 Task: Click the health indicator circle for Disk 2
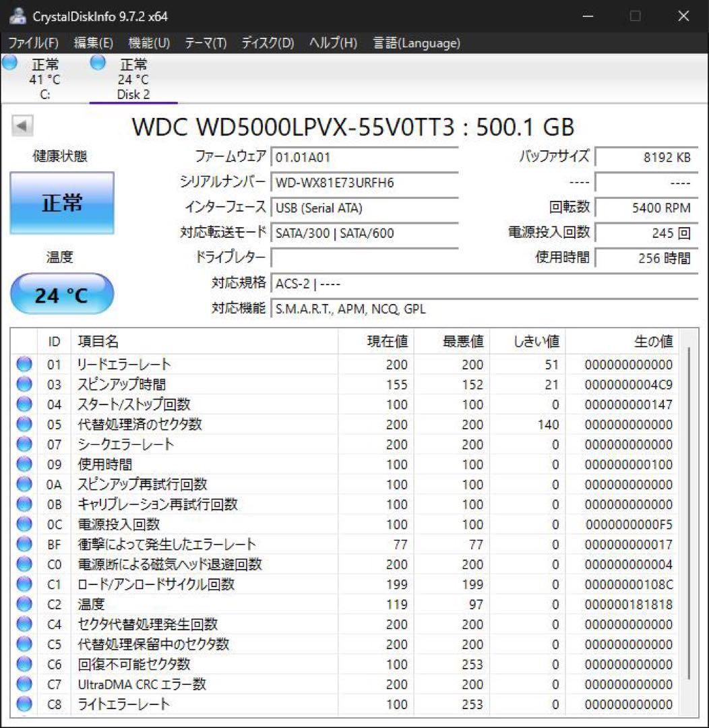pyautogui.click(x=97, y=62)
